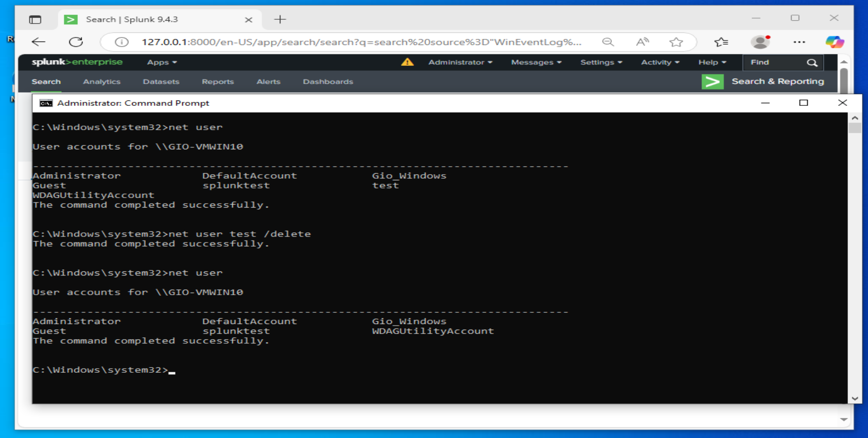Open Edge Settings and more menu

[x=799, y=42]
